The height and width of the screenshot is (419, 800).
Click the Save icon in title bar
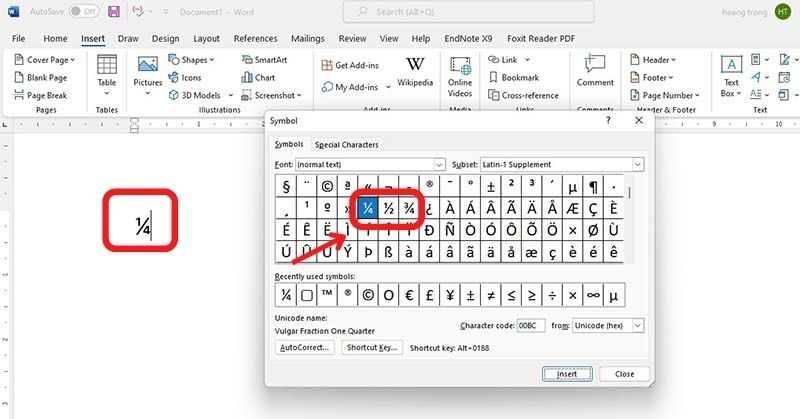[x=114, y=11]
